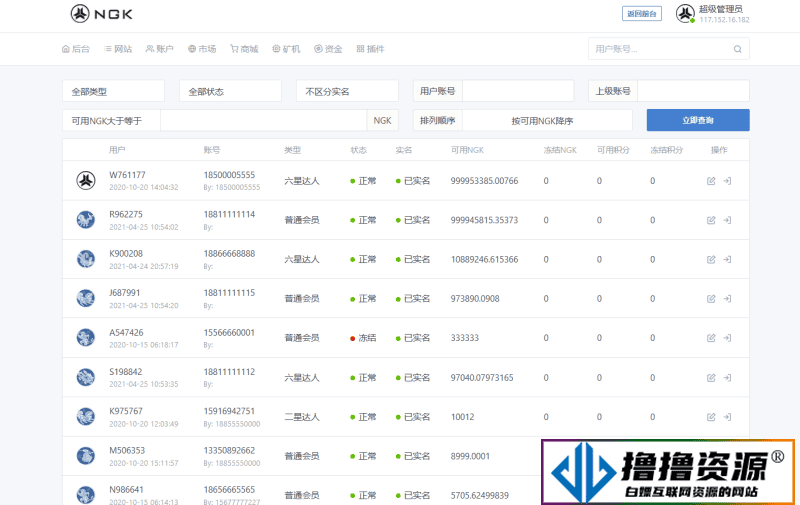Expand the 按可用NGK降序 sort dropdown

(x=547, y=121)
